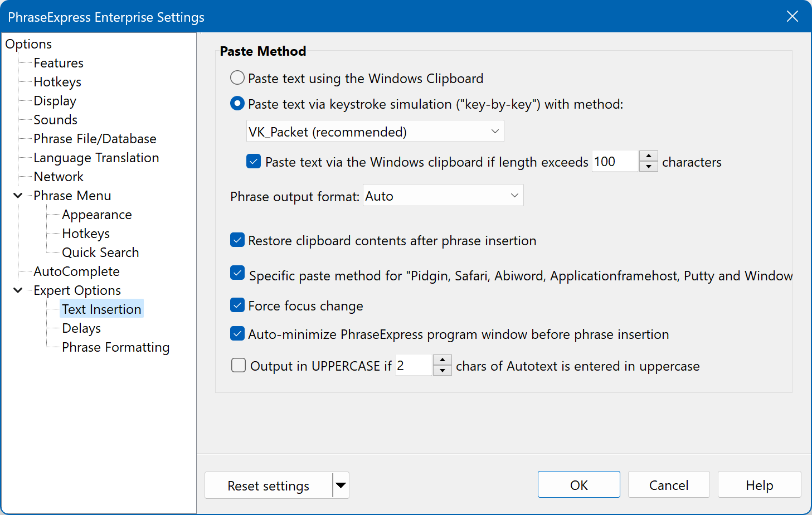This screenshot has width=812, height=515.
Task: Open the Features settings page
Action: pyautogui.click(x=59, y=63)
